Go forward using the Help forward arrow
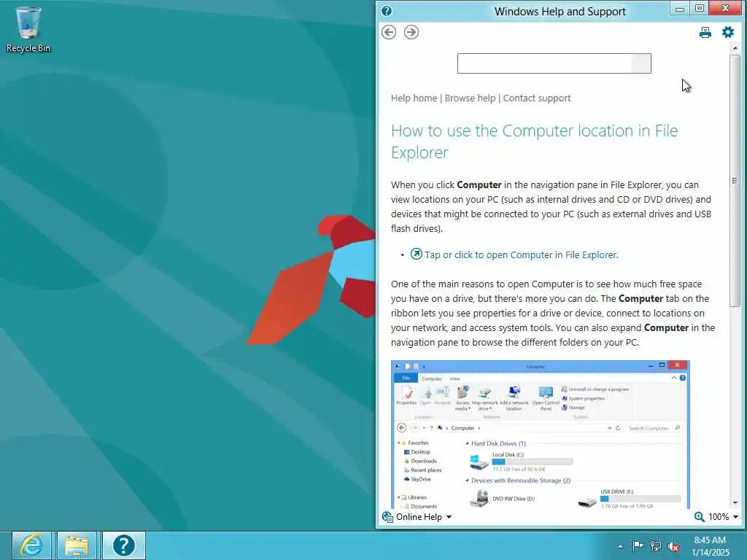The height and width of the screenshot is (560, 747). pos(411,32)
